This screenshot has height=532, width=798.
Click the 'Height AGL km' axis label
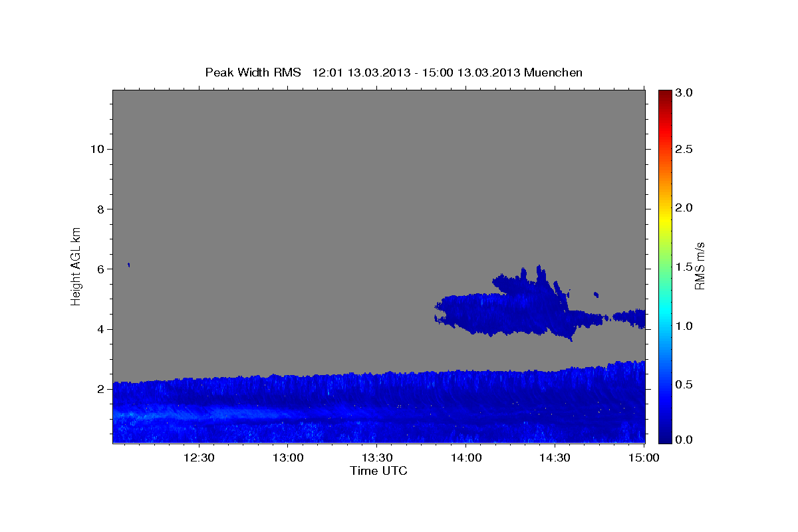[76, 265]
